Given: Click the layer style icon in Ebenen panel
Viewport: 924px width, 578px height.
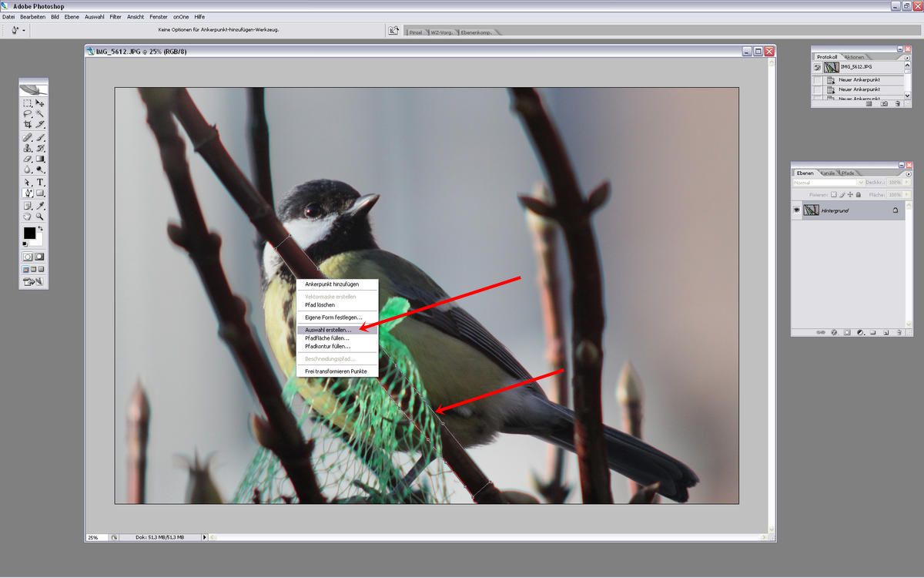Looking at the screenshot, I should point(834,332).
